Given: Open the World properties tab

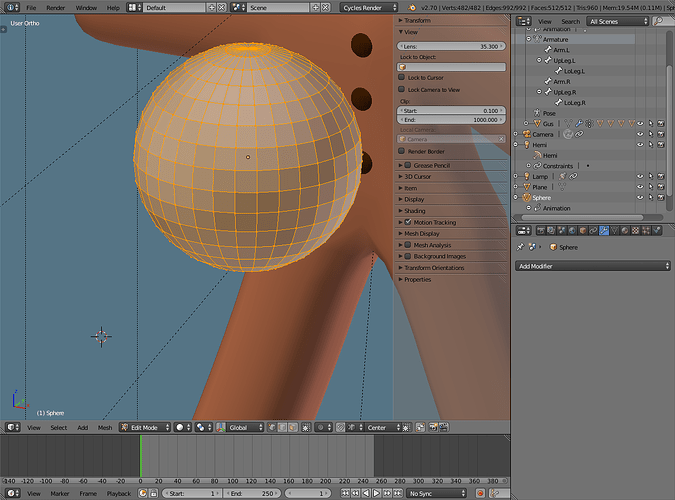Looking at the screenshot, I should [572, 230].
